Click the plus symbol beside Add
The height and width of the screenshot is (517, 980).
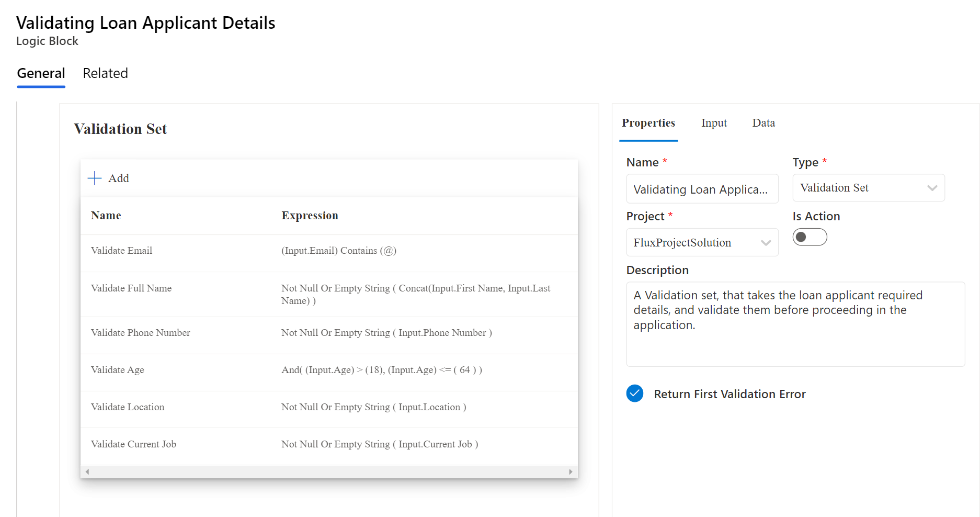(94, 178)
